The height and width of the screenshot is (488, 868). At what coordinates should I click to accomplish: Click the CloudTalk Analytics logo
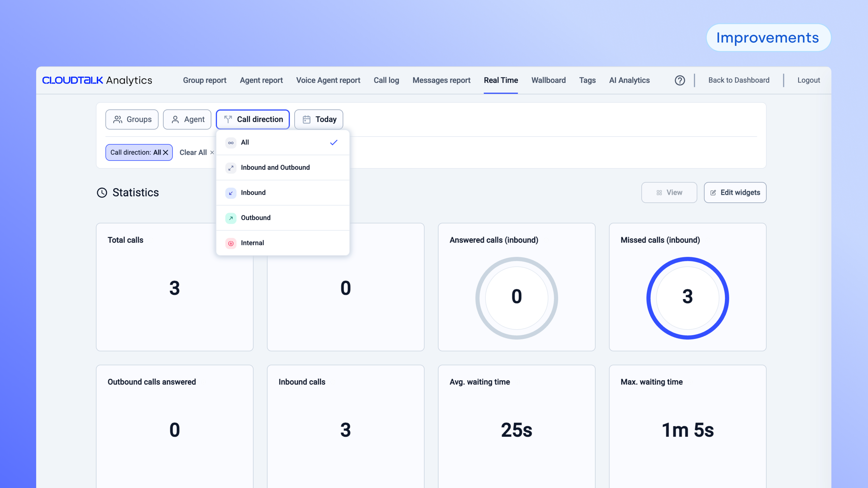point(97,80)
